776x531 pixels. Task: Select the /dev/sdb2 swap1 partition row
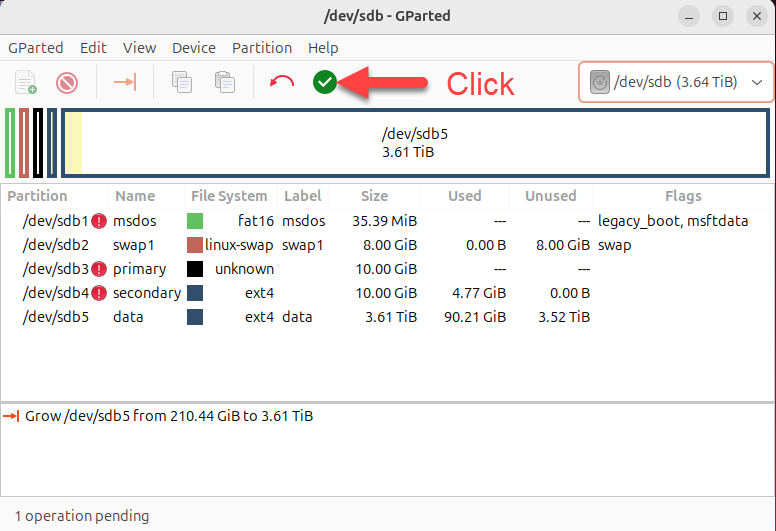[x=300, y=245]
